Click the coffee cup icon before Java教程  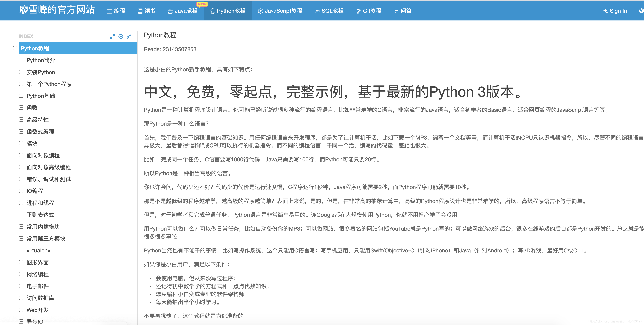pos(170,11)
